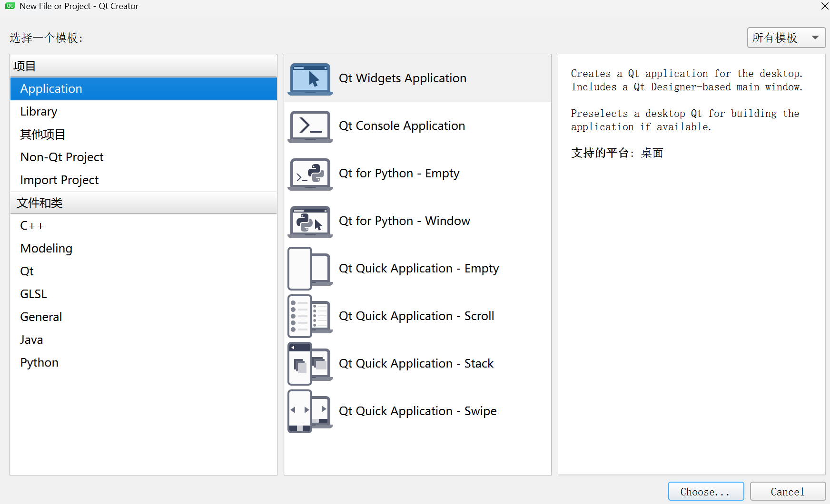Screen dimensions: 830x504
Task: Click the Choose... button
Action: click(x=706, y=492)
